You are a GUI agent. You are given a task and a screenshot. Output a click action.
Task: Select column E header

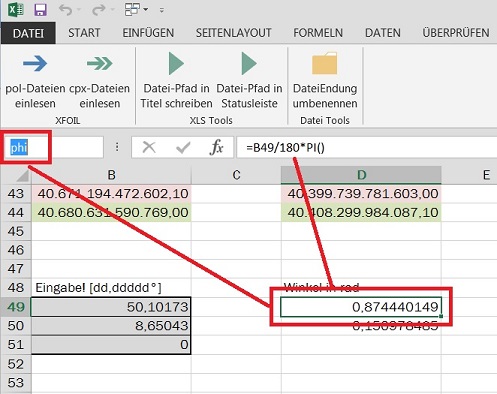point(469,175)
